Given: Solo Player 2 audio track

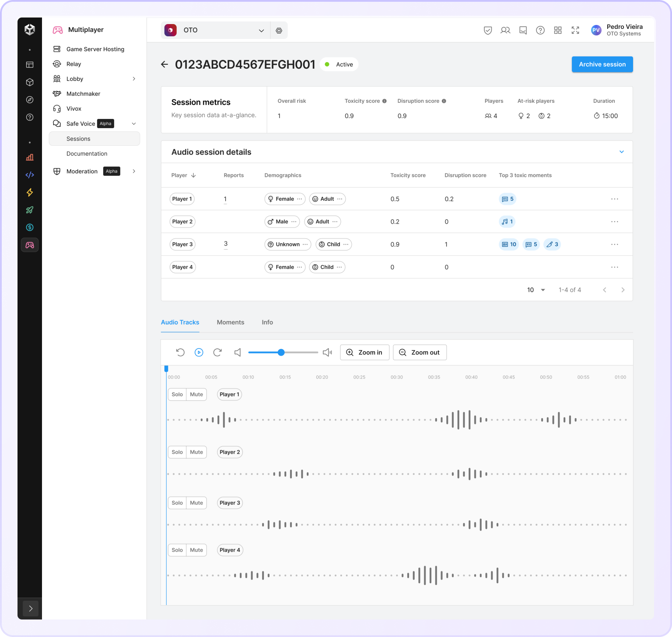Looking at the screenshot, I should tap(177, 452).
